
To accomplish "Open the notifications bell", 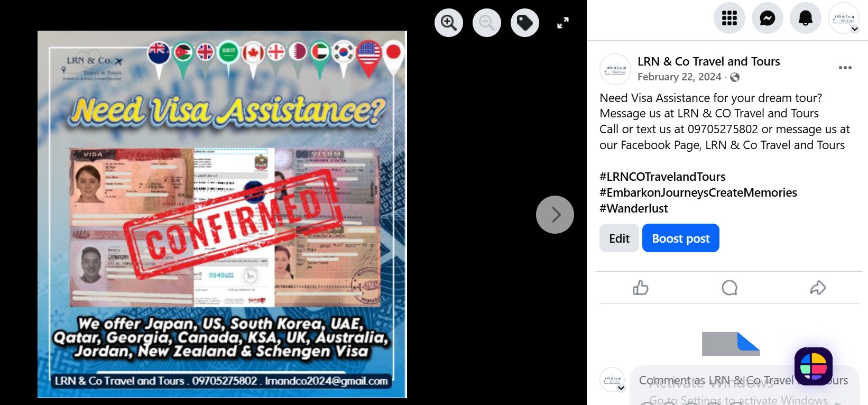I will [806, 18].
